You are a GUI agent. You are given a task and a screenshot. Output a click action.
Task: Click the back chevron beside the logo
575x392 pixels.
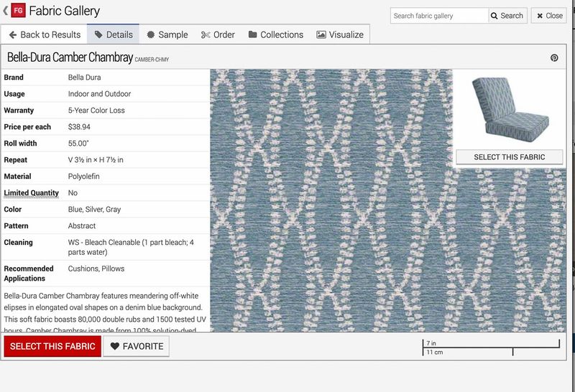[x=6, y=11]
